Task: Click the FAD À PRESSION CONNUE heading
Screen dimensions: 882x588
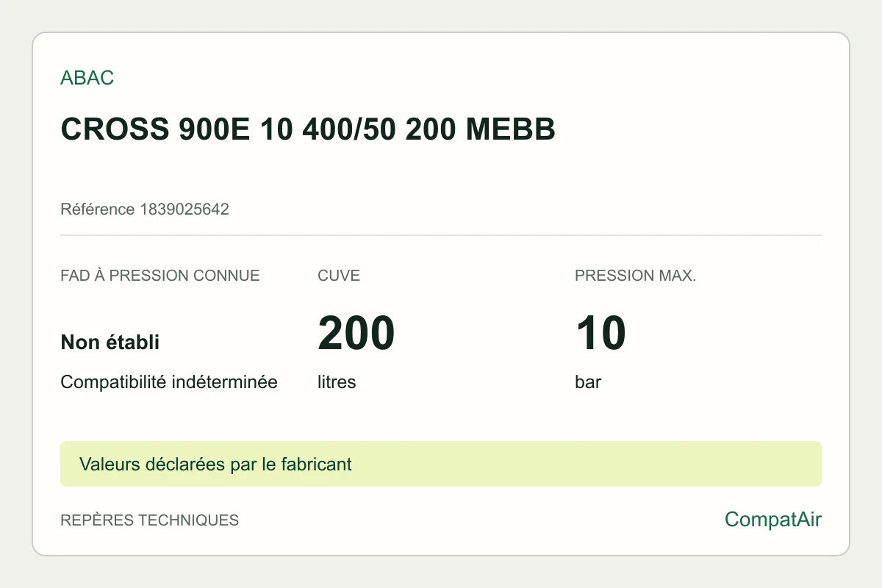Action: pyautogui.click(x=160, y=276)
